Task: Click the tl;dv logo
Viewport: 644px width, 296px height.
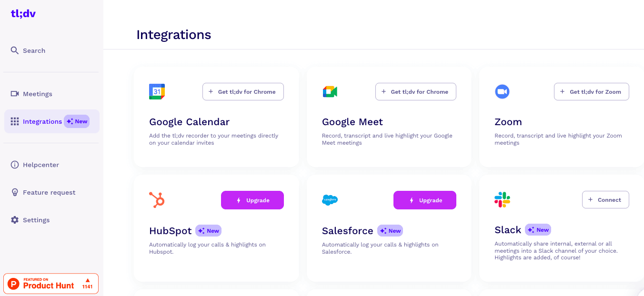Action: point(23,14)
